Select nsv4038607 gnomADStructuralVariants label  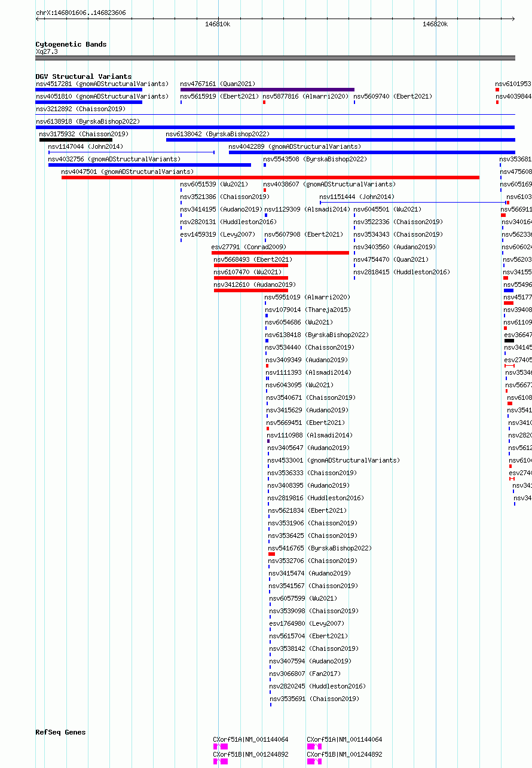tap(330, 184)
